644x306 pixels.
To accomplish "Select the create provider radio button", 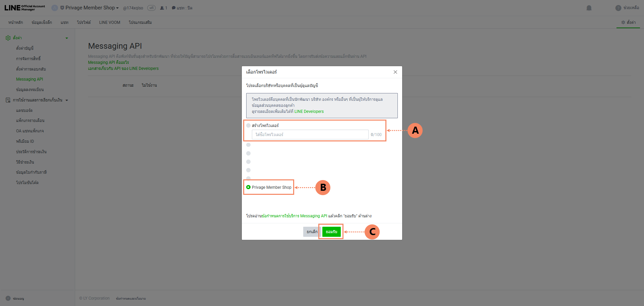I will 248,126.
